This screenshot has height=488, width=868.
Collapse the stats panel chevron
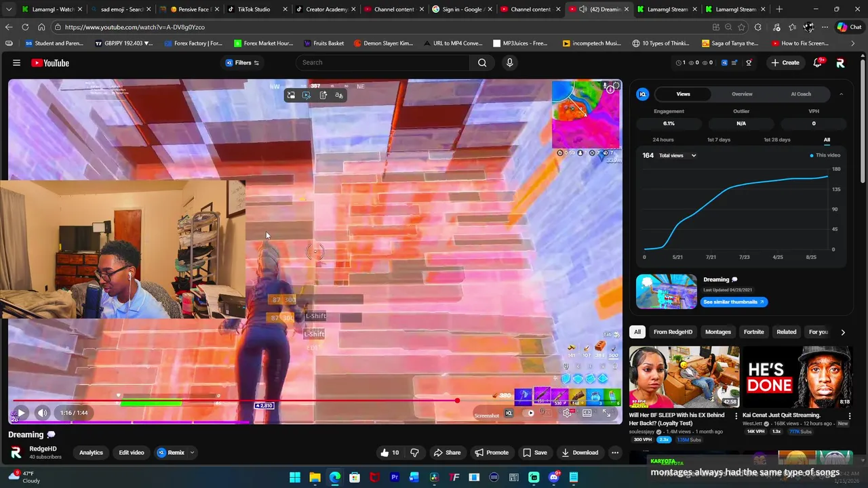(x=841, y=94)
